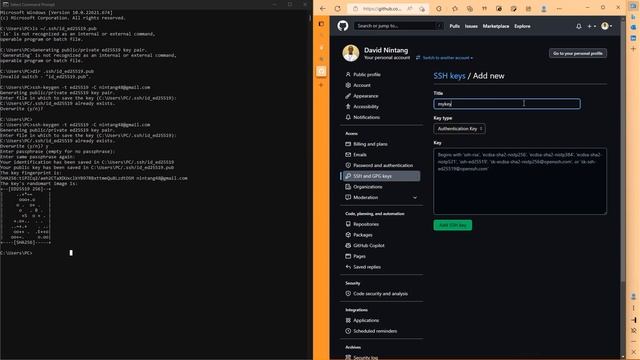Click the person icon beside Public profile
Viewport: 640px width, 360px height.
pyautogui.click(x=348, y=75)
